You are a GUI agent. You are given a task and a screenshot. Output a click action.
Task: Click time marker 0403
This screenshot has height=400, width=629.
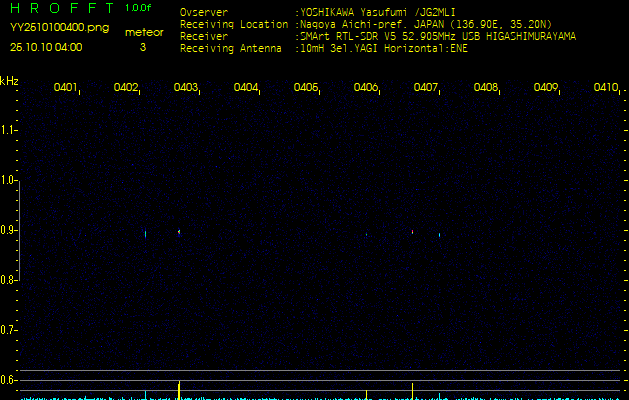pyautogui.click(x=185, y=87)
